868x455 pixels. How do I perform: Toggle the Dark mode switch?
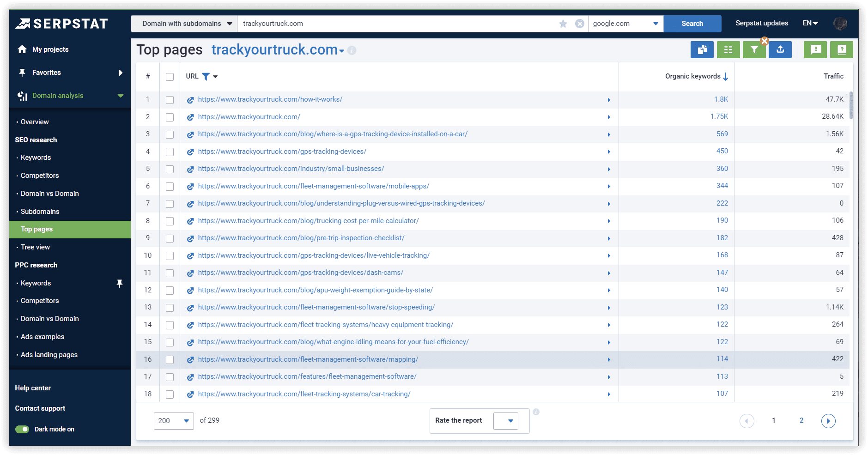pyautogui.click(x=22, y=429)
